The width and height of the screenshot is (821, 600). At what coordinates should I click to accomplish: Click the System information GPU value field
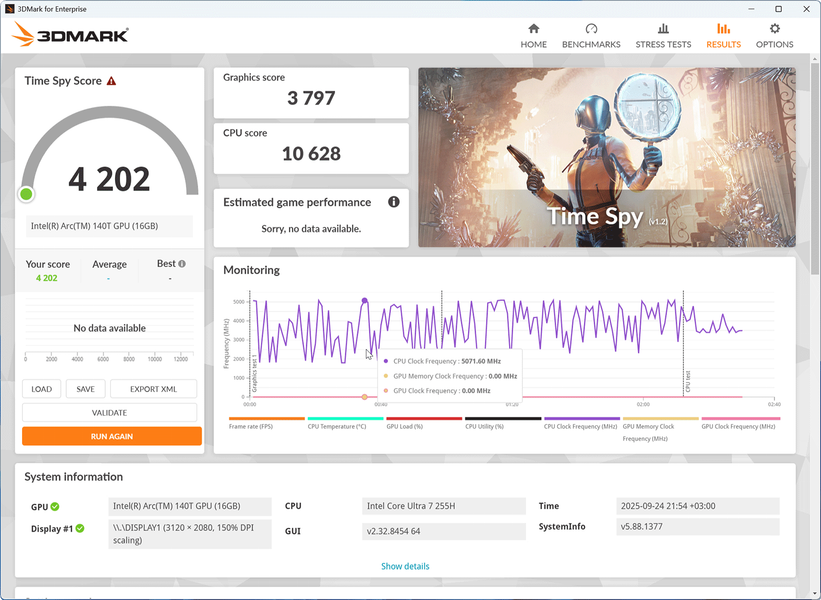[190, 506]
